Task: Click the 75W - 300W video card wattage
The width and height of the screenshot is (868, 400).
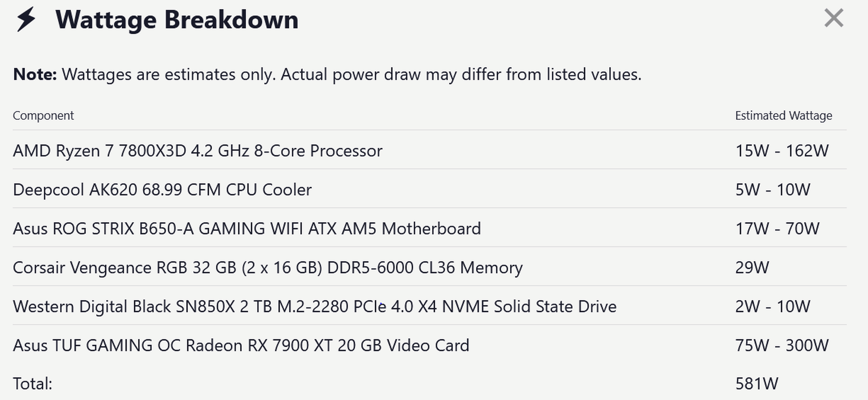Action: [782, 345]
